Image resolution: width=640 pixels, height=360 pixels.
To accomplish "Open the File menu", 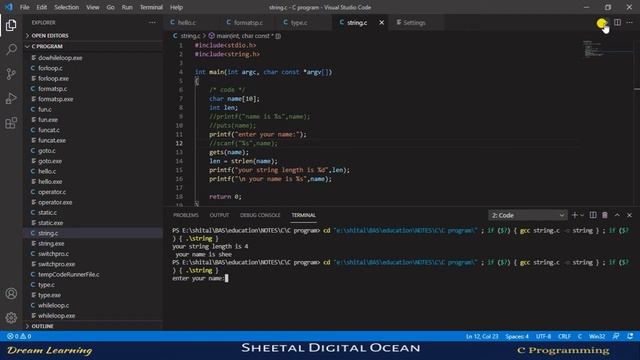I will pos(24,7).
